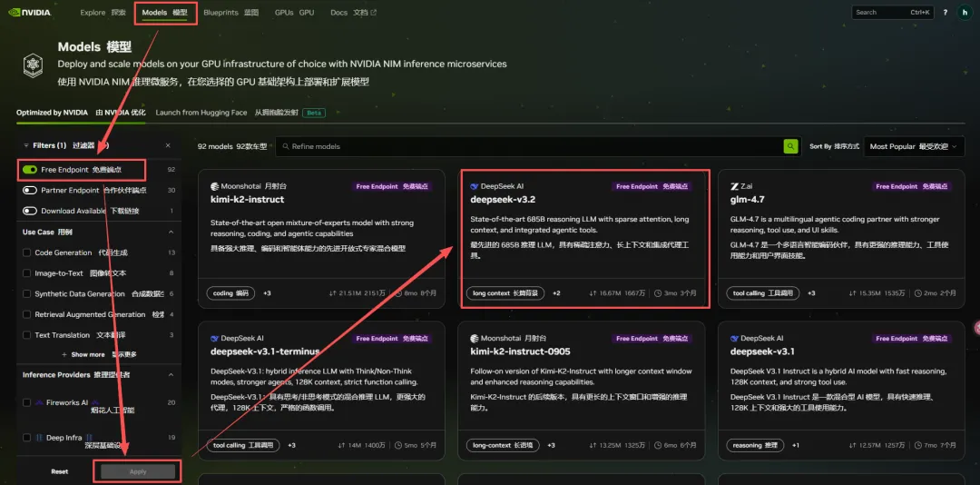Click the clock icon on deepseek-v3.2 card
Screen dimensions: 980x485
coord(658,292)
